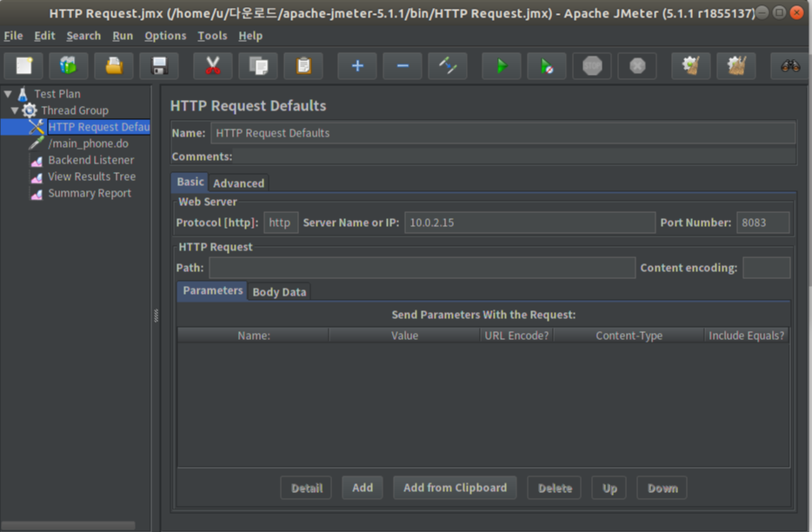Click the Shutdown test icon
This screenshot has width=812, height=532.
click(x=637, y=66)
